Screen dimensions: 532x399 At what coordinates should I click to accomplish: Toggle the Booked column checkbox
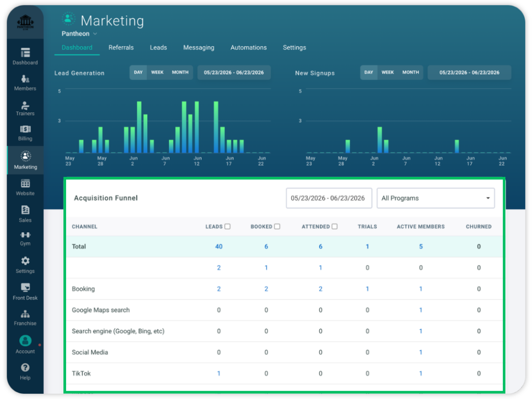[277, 227]
